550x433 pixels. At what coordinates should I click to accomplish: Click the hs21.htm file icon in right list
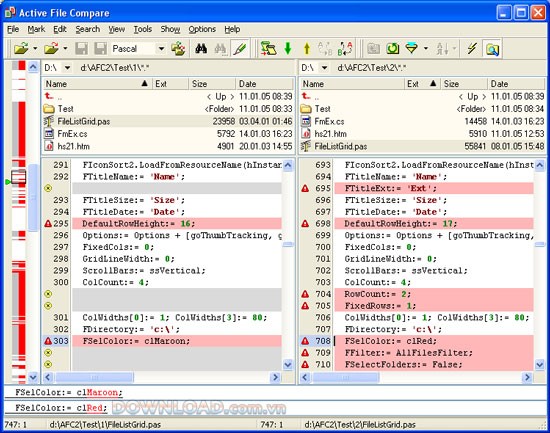pos(306,134)
